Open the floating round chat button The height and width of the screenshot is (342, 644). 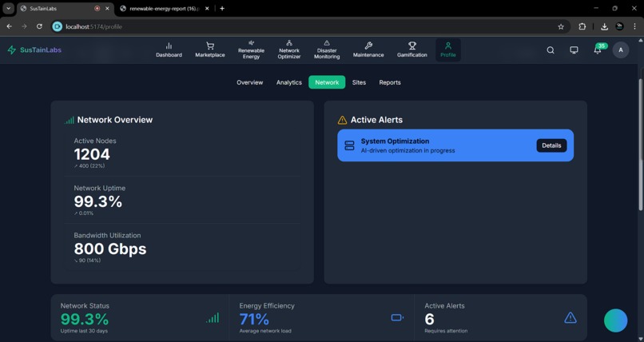tap(616, 320)
